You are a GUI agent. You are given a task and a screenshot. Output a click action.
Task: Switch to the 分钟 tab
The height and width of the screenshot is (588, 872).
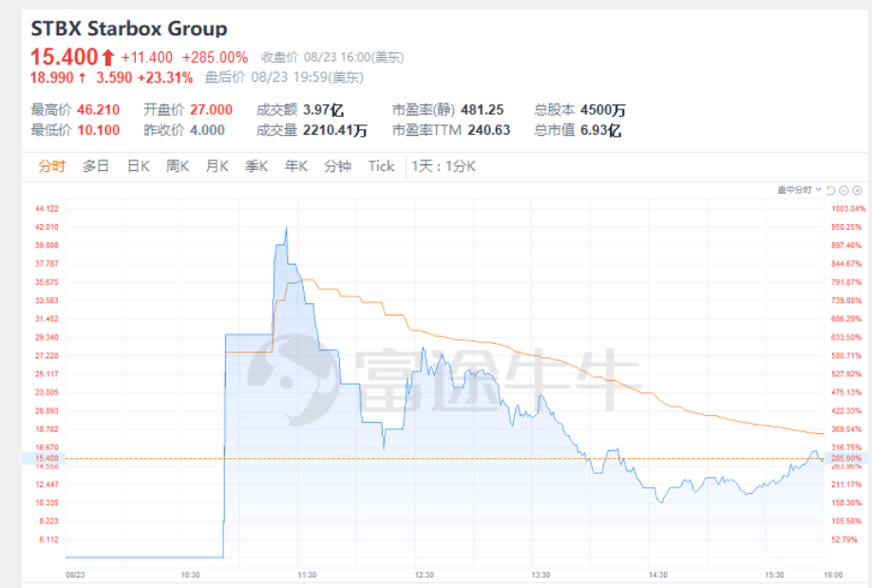[x=337, y=166]
